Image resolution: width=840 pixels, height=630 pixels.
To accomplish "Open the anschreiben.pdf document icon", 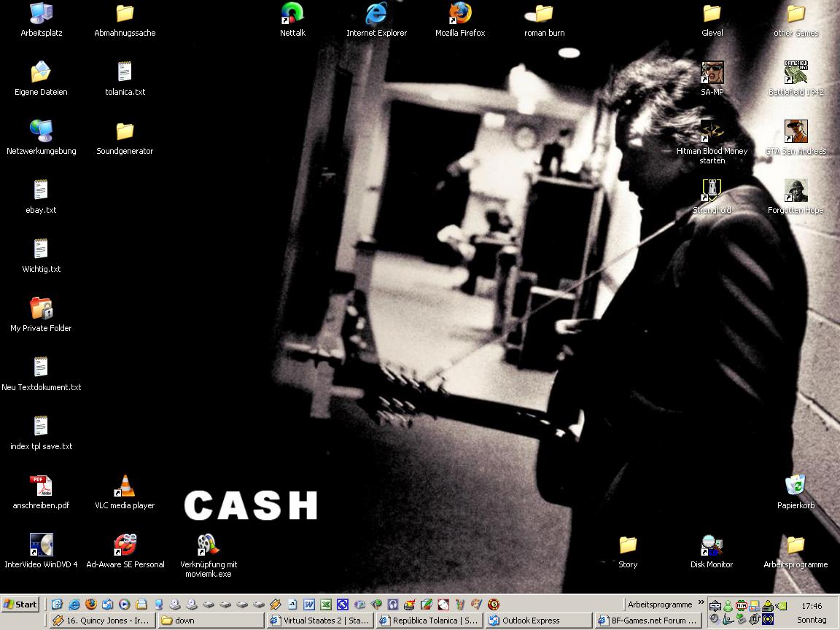I will (42, 491).
